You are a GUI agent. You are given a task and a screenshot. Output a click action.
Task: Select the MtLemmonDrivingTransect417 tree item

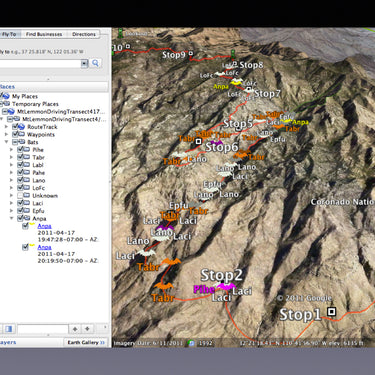pos(61,111)
